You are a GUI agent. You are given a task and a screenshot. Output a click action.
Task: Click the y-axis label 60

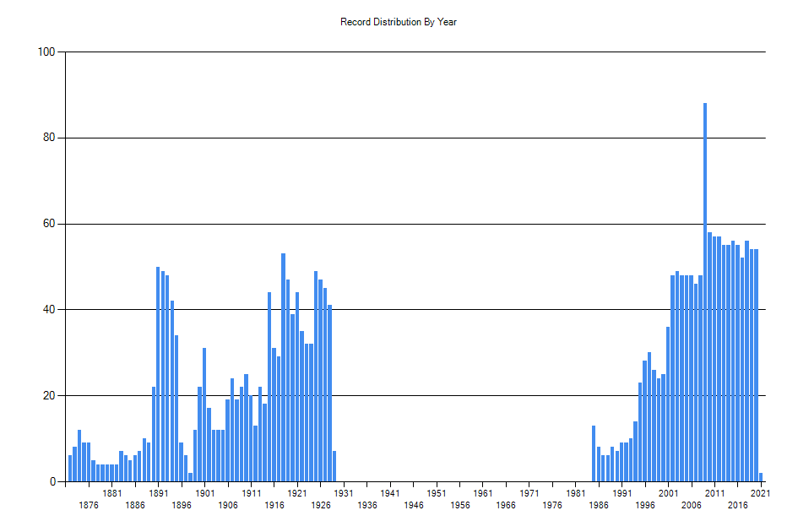click(49, 224)
